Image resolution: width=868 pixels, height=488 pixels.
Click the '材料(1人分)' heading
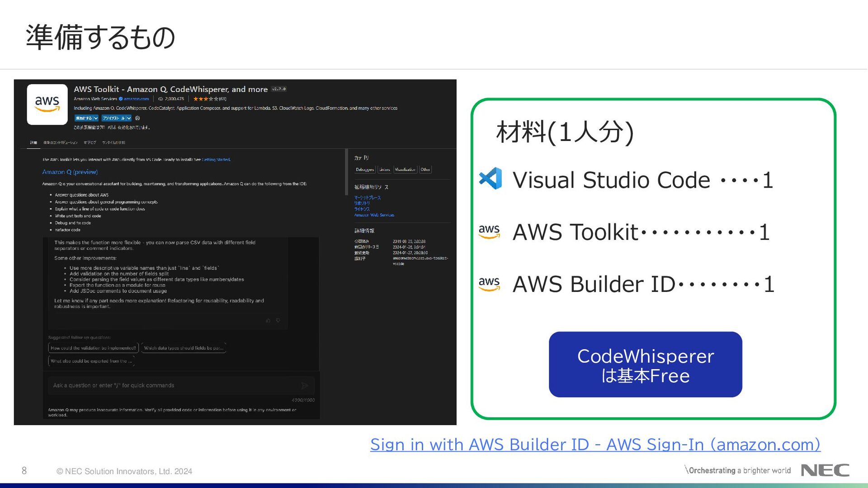[x=565, y=132]
